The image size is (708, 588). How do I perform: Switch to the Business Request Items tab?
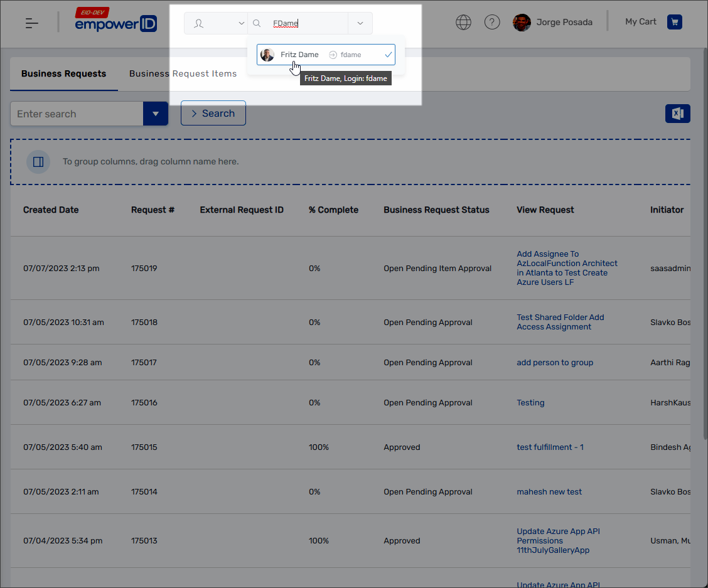[183, 73]
